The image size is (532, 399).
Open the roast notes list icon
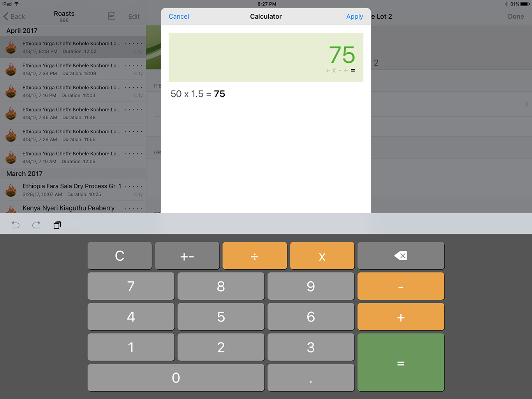point(112,16)
